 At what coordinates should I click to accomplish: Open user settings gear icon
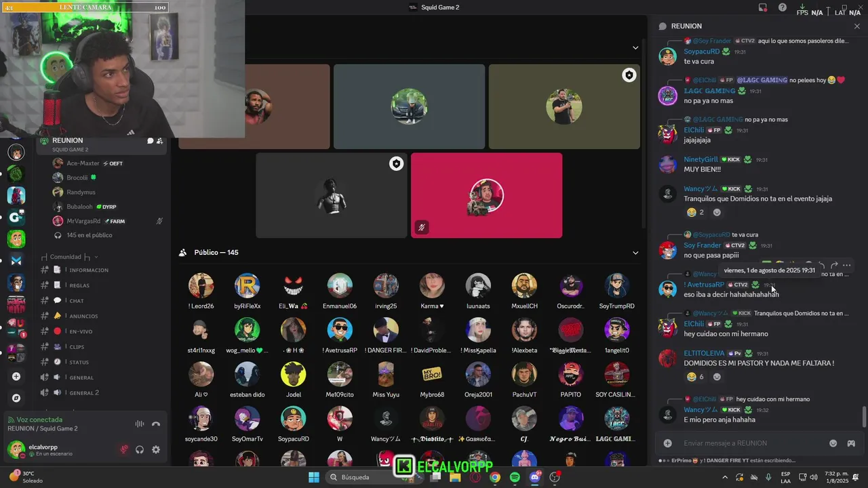tap(156, 449)
